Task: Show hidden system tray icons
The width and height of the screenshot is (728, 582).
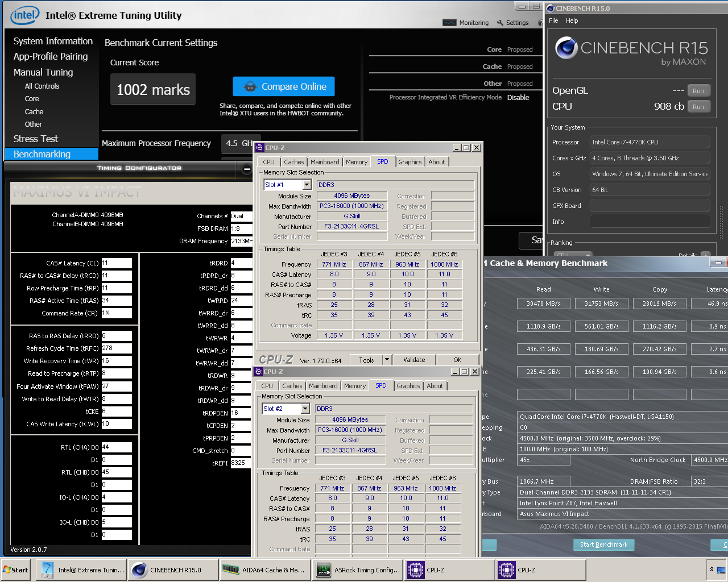Action: tap(711, 569)
